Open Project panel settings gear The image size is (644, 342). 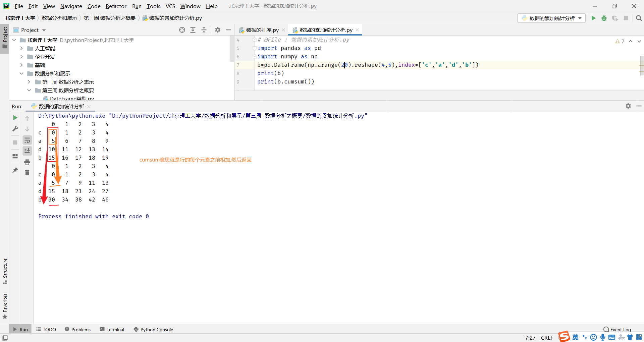click(218, 30)
